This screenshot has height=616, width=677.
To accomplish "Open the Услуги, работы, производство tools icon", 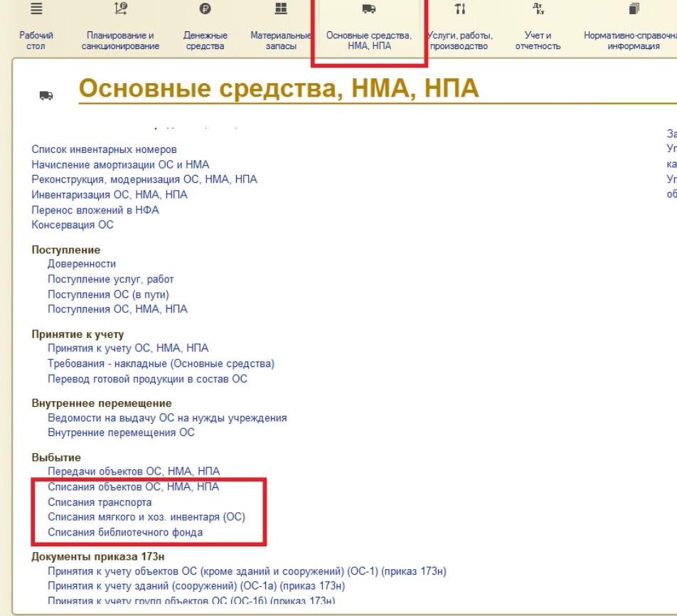I will [x=460, y=9].
